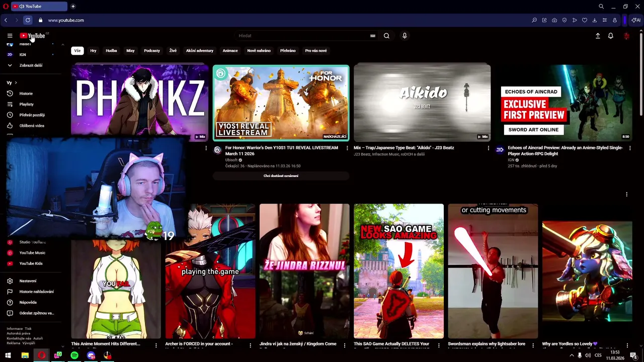Open the Opera AI assistant button
The width and height of the screenshot is (644, 362).
(636, 20)
